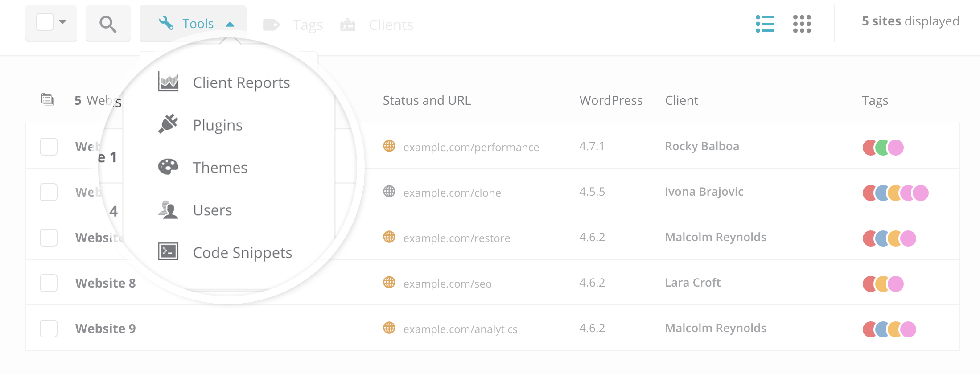Choose Code Snippets from Tools menu
The image size is (980, 374).
coord(242,253)
